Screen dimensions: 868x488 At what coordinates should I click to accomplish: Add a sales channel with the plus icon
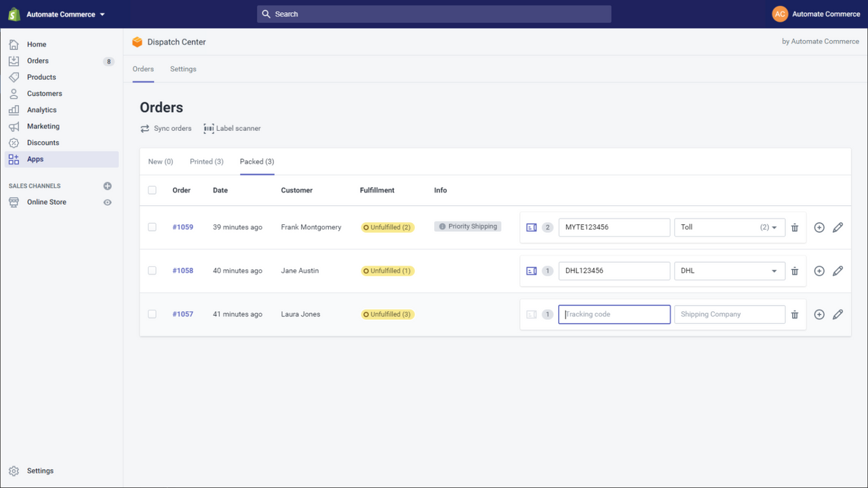coord(107,185)
